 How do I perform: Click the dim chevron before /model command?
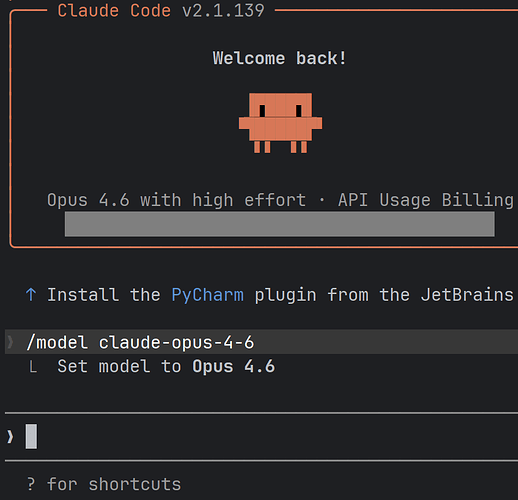(x=10, y=342)
